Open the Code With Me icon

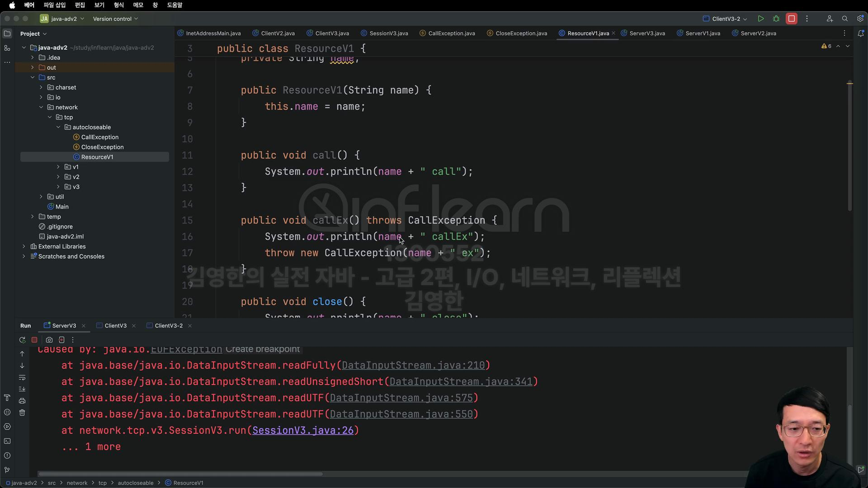click(x=830, y=19)
